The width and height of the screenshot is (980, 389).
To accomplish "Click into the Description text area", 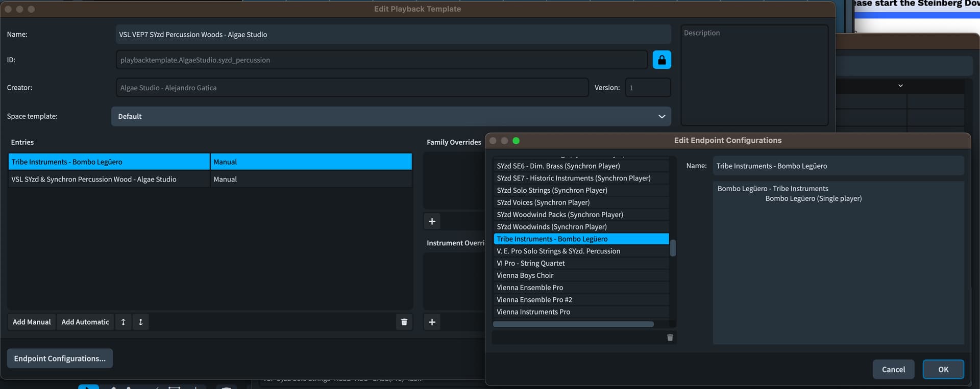I will tap(754, 75).
